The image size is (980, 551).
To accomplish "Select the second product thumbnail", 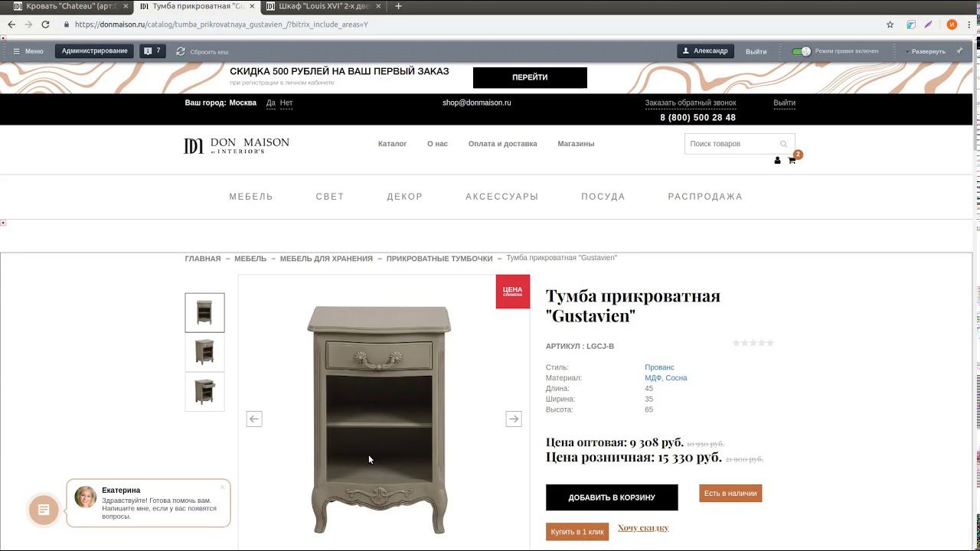I will click(x=204, y=352).
